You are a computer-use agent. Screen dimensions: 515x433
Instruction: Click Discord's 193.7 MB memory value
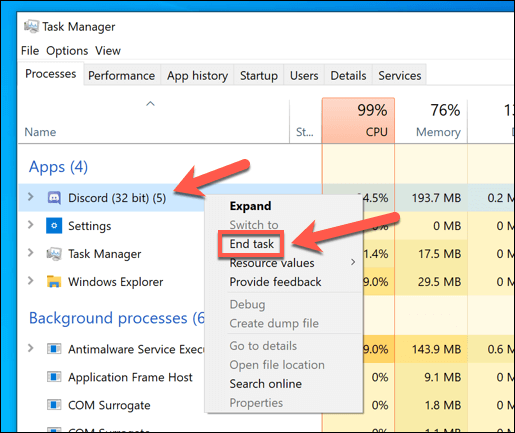click(436, 198)
